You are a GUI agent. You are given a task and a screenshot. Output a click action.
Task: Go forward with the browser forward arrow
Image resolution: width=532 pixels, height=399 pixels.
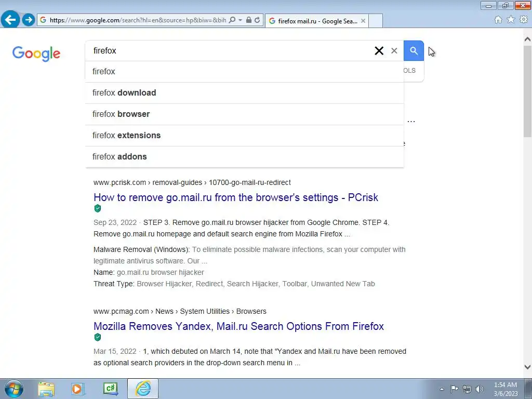pos(29,20)
